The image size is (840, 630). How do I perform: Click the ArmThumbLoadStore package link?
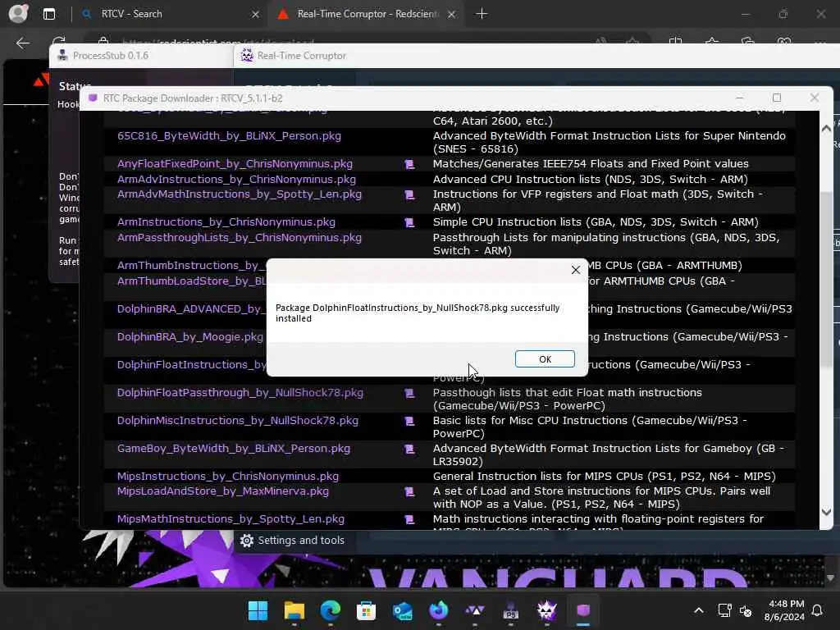click(192, 281)
